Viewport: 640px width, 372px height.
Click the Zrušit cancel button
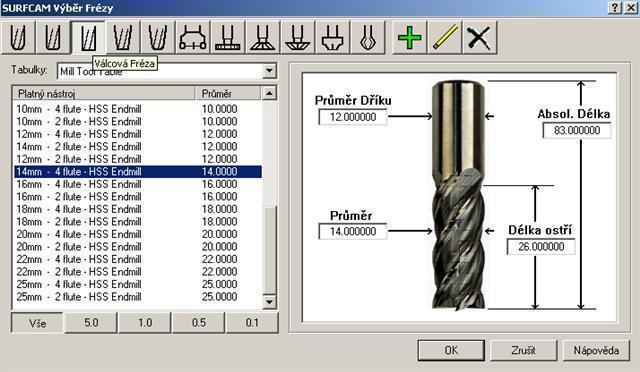coord(524,350)
